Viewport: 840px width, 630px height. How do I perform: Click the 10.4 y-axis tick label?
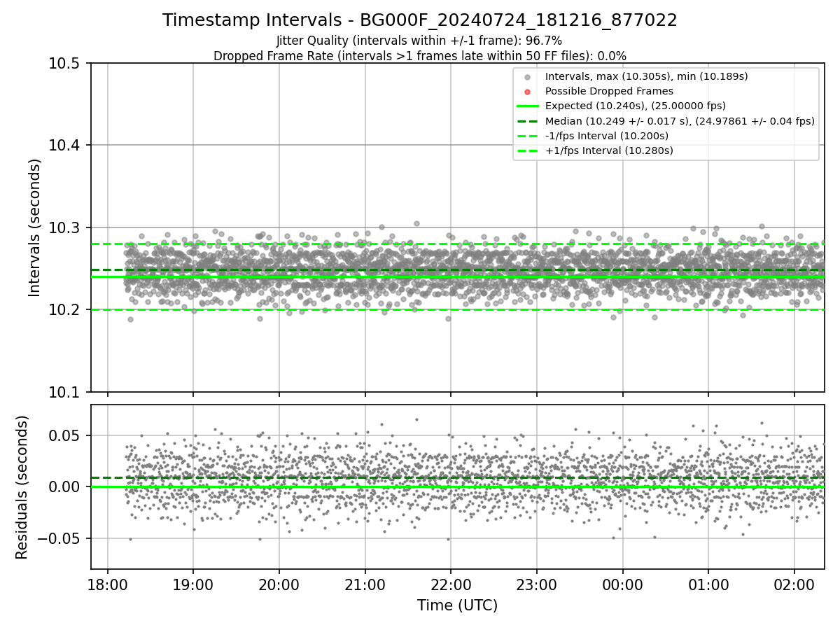[x=66, y=146]
